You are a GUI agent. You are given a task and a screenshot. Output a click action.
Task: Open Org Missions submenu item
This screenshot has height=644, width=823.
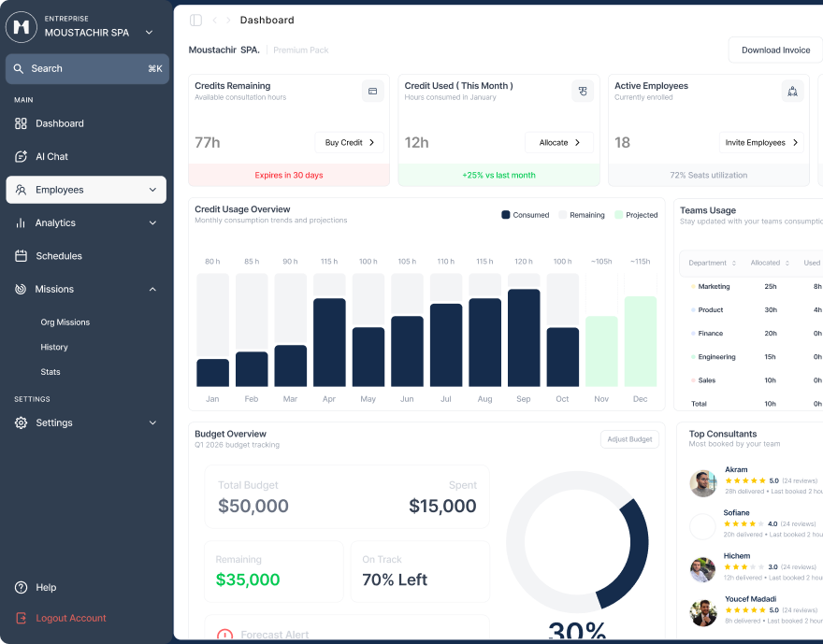coord(65,322)
